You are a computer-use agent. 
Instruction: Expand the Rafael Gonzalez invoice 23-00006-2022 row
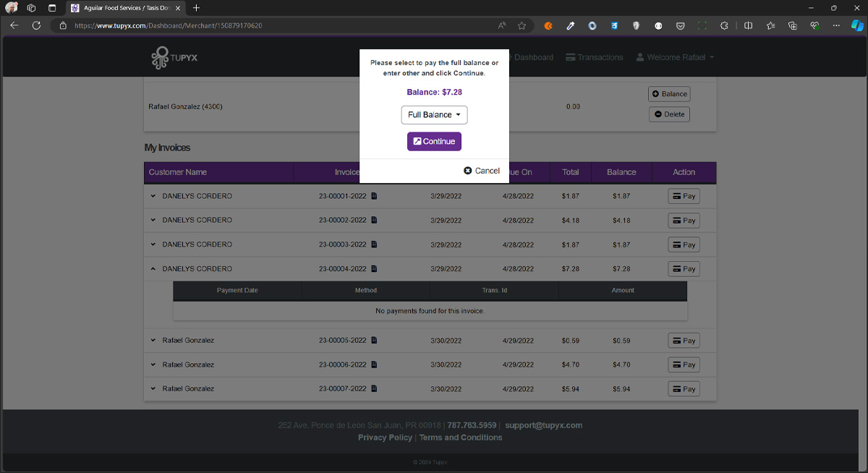(x=153, y=365)
